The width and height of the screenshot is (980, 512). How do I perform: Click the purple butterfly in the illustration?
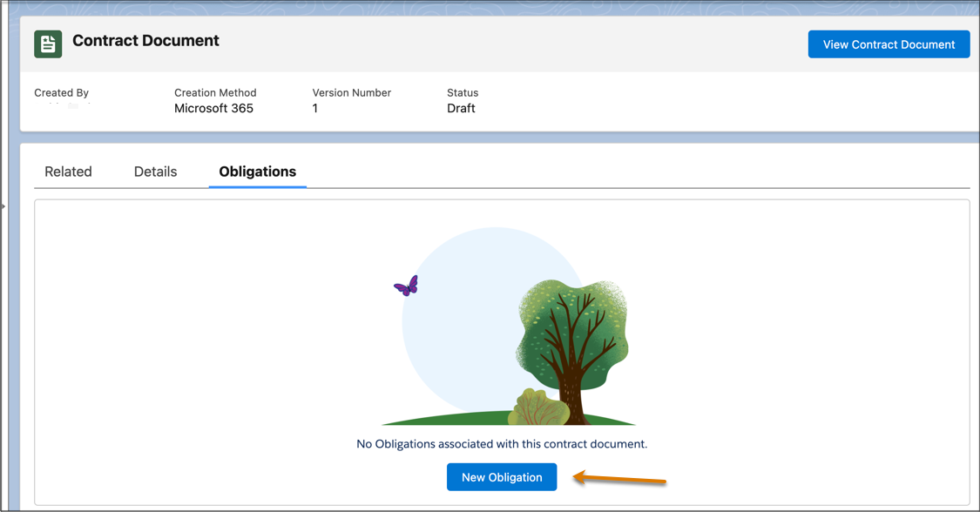tap(406, 285)
